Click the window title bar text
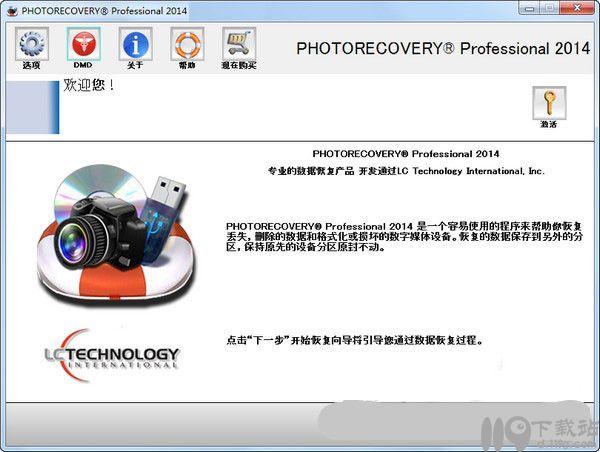This screenshot has height=452, width=600. pos(104,11)
